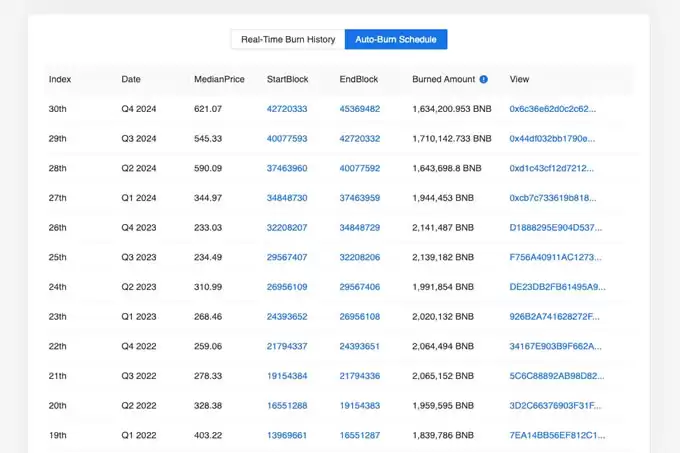Switch to Real-Time Burn History tab
Screen dimensions: 680x453
click(287, 39)
